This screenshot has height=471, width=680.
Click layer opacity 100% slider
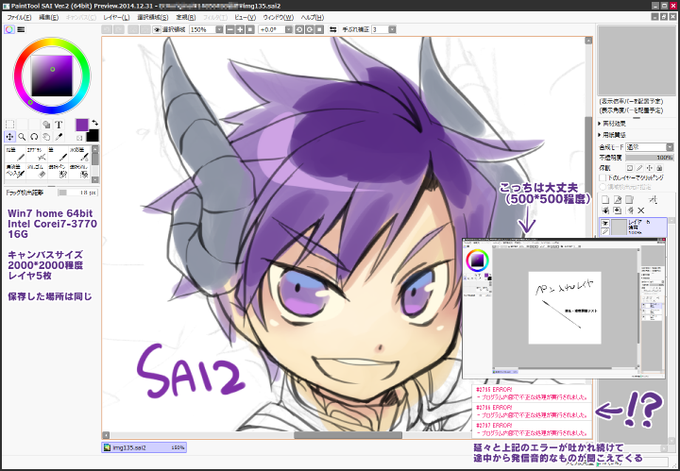pos(649,157)
